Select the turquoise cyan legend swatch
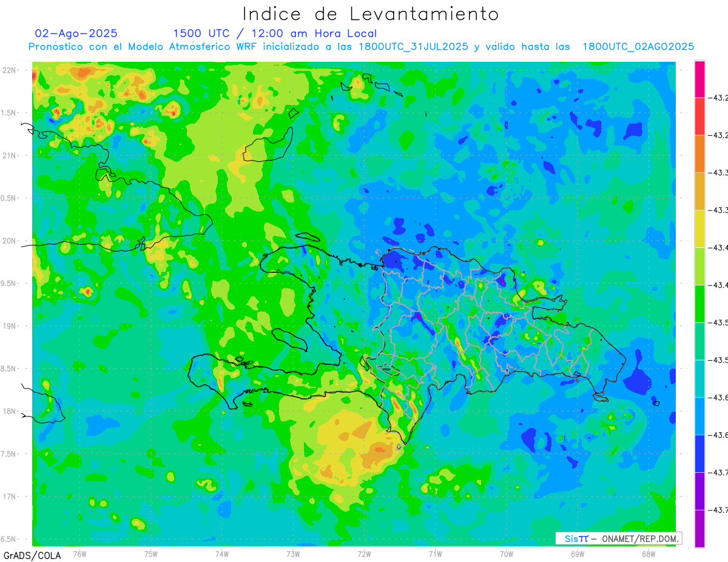 pyautogui.click(x=699, y=379)
